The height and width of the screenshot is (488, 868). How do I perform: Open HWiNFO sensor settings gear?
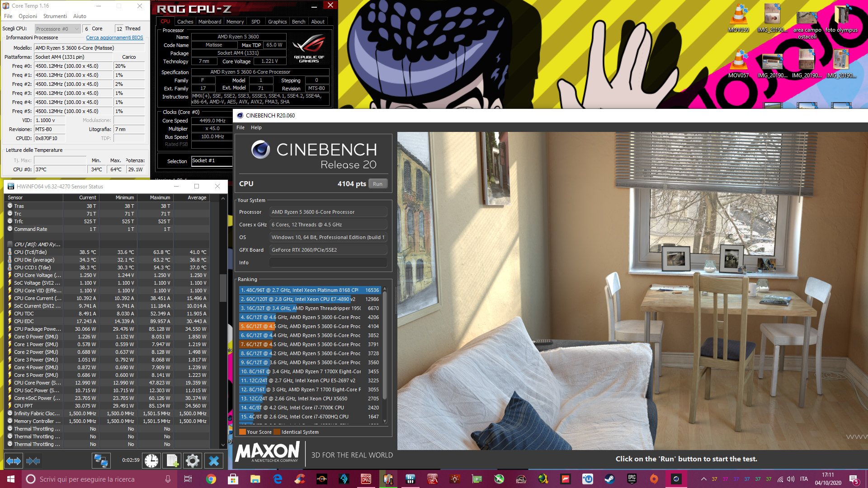pos(193,461)
